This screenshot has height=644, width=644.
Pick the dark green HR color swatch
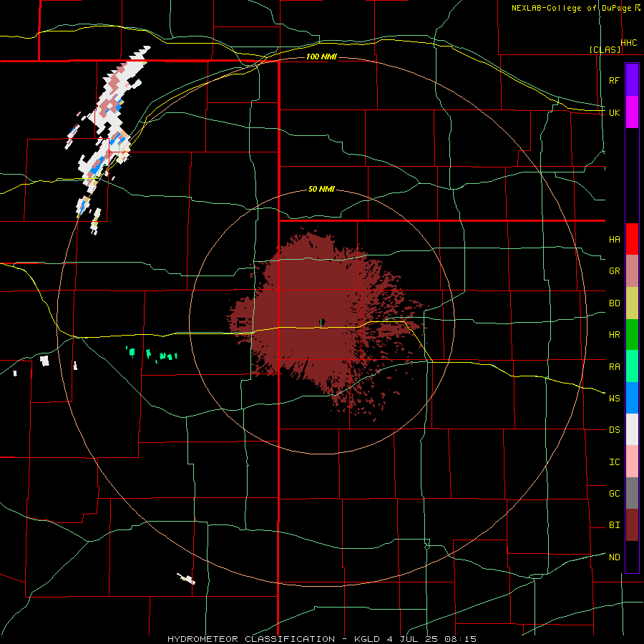632,335
